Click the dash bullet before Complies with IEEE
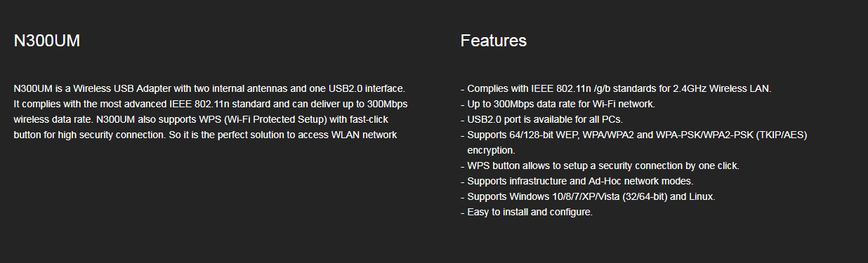 click(462, 90)
